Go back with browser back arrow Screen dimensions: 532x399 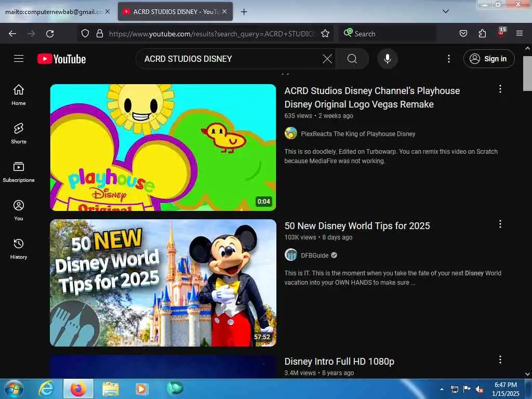12,34
